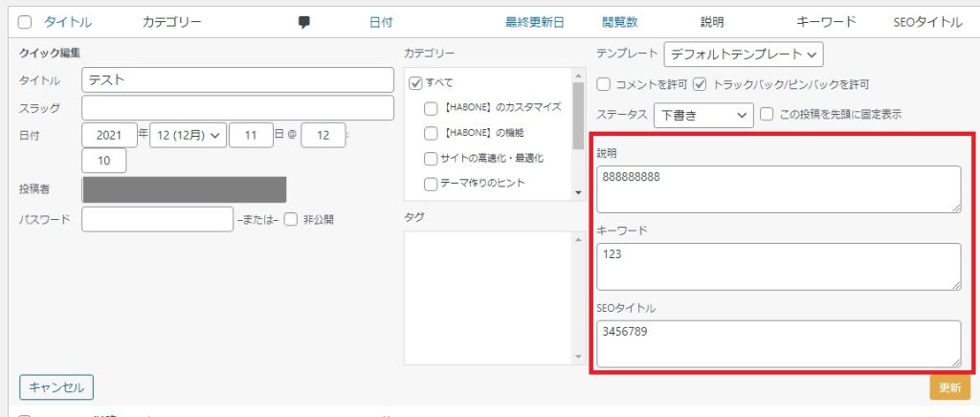Image resolution: width=980 pixels, height=417 pixels.
Task: Check the select-all posts checkbox in header
Action: pyautogui.click(x=25, y=22)
